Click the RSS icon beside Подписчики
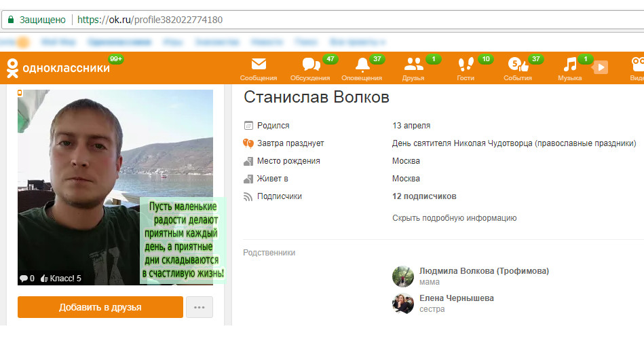 [x=248, y=197]
